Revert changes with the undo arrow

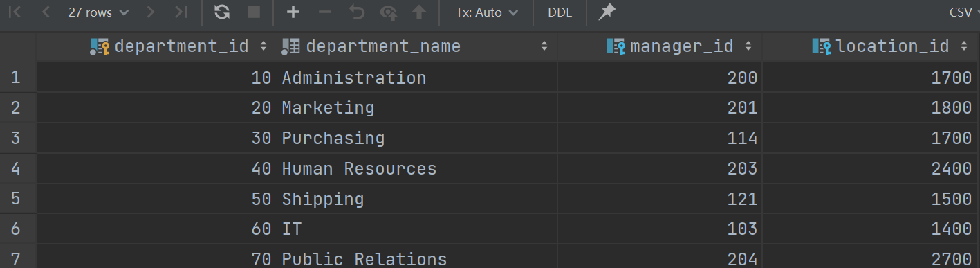click(x=357, y=12)
